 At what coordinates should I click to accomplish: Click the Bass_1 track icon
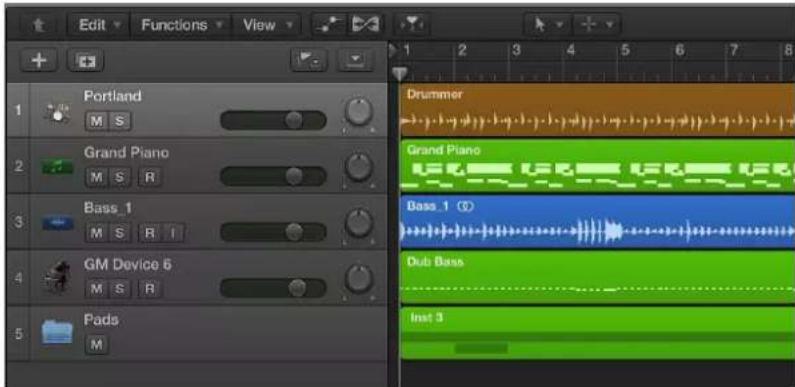coord(58,223)
